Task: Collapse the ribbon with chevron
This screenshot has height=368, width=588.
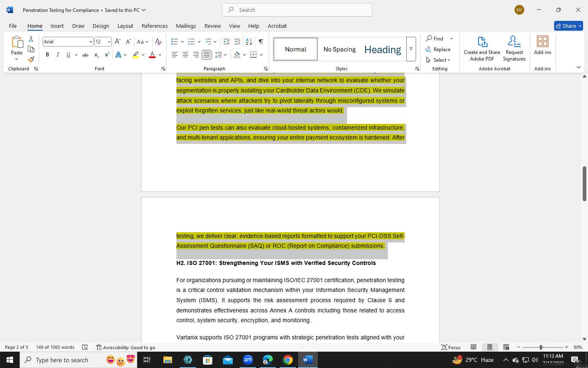Action: pyautogui.click(x=579, y=67)
